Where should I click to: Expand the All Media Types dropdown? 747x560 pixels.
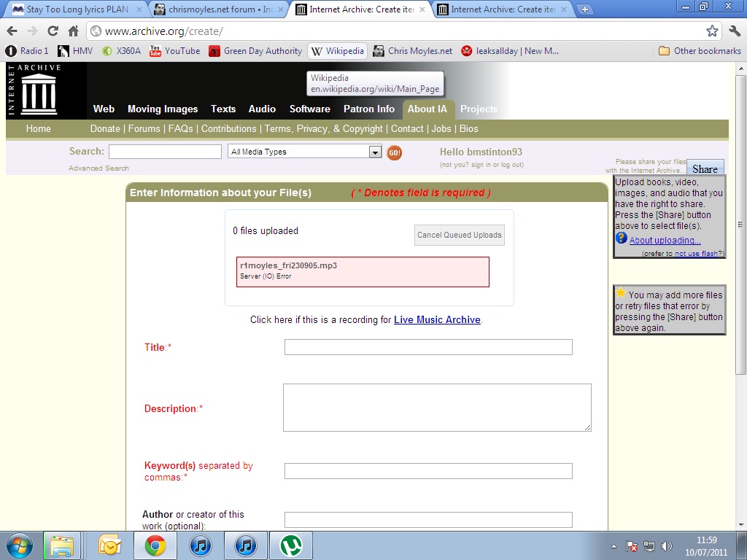(x=375, y=152)
